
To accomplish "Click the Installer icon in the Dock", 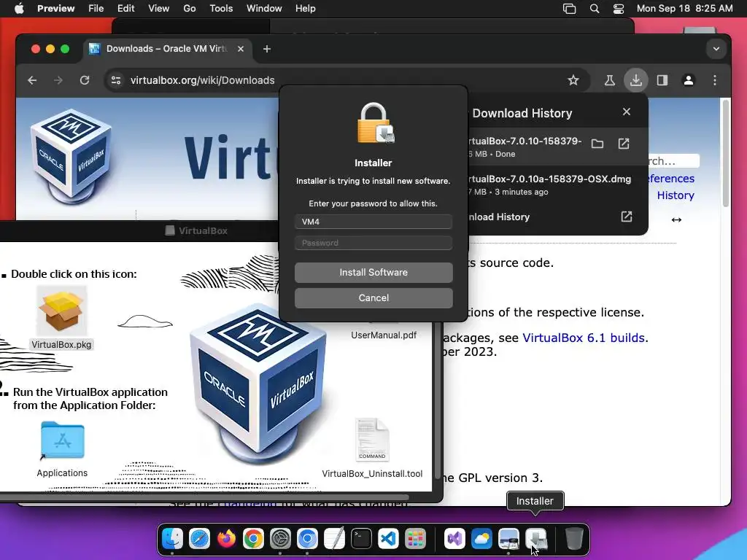I will point(535,539).
